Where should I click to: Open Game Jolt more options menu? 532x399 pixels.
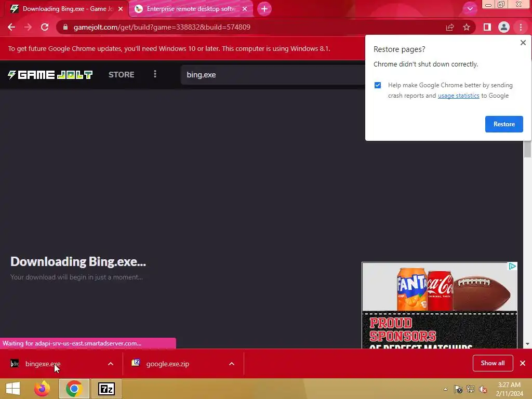pyautogui.click(x=155, y=74)
